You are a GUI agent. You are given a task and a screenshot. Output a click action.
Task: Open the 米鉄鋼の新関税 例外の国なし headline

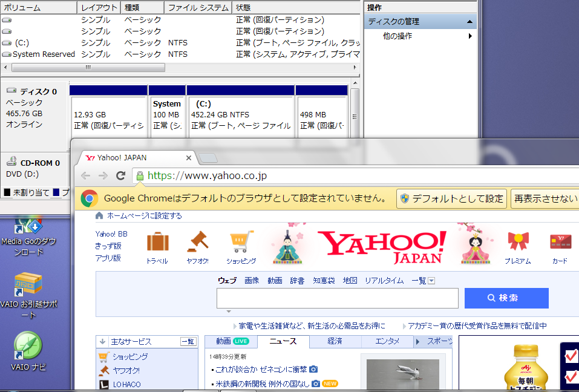point(262,384)
